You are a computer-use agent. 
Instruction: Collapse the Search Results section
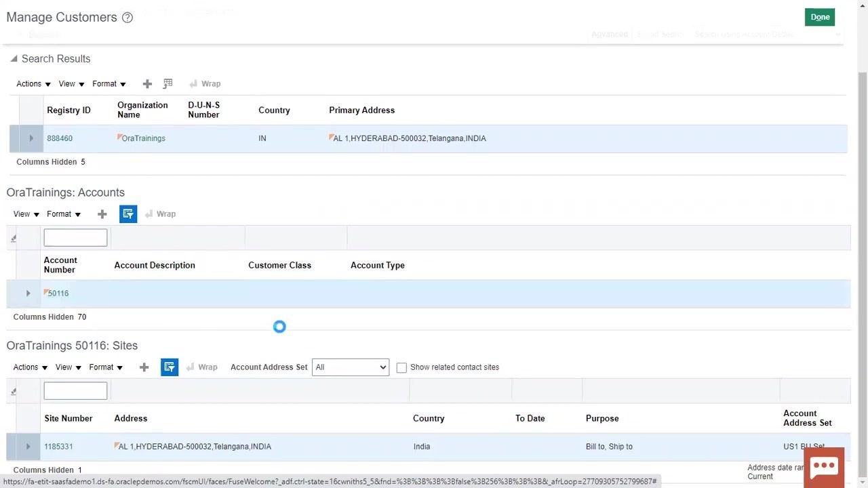pos(14,59)
